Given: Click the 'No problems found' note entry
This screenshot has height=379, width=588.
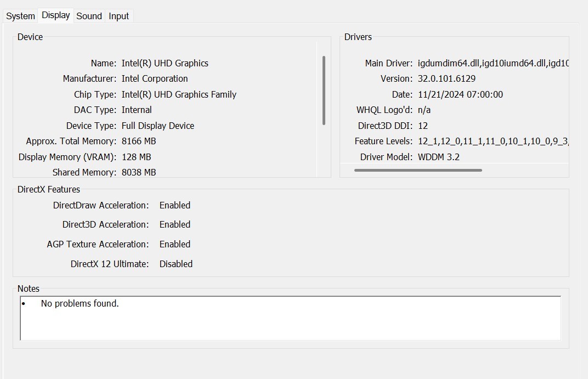Looking at the screenshot, I should (x=80, y=303).
